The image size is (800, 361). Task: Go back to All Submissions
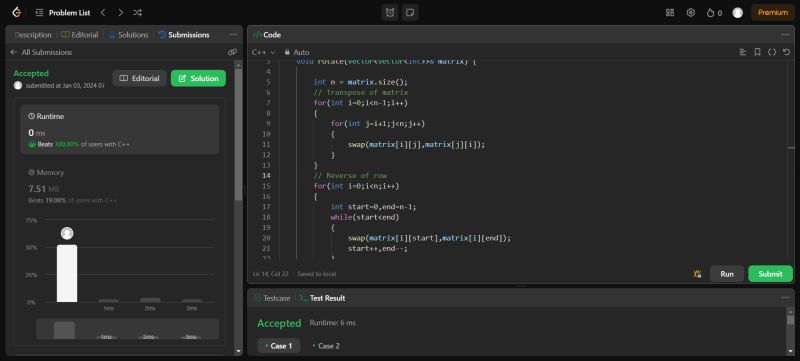pyautogui.click(x=41, y=52)
